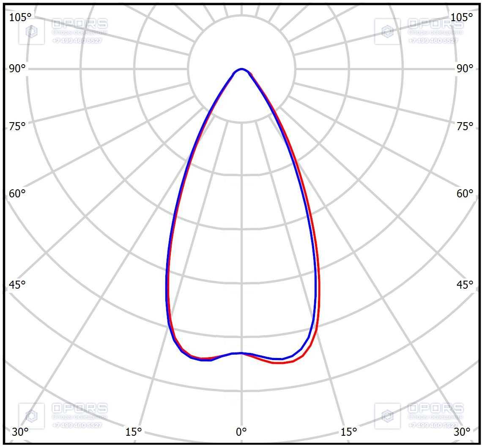Click the OPORS logo icon in the upper-right watermark

pos(387,31)
